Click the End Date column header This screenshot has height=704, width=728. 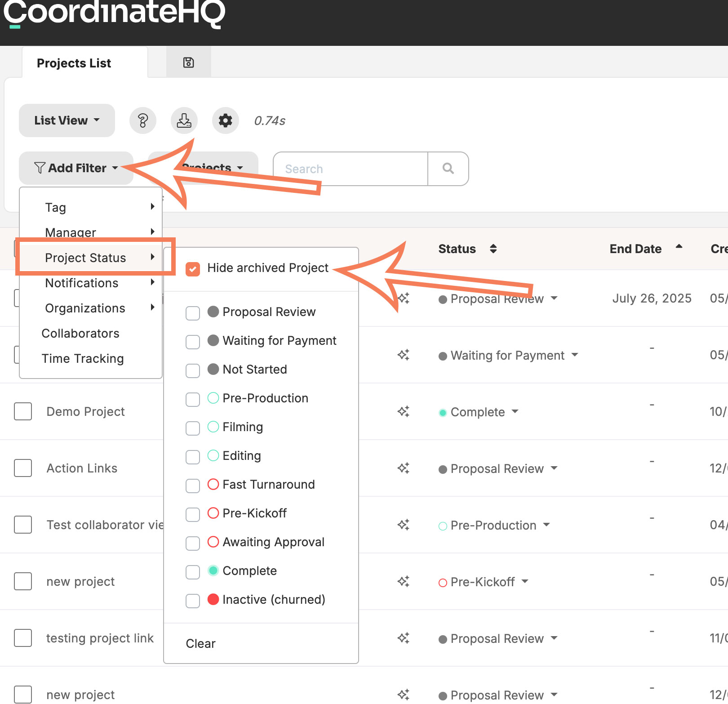click(635, 249)
